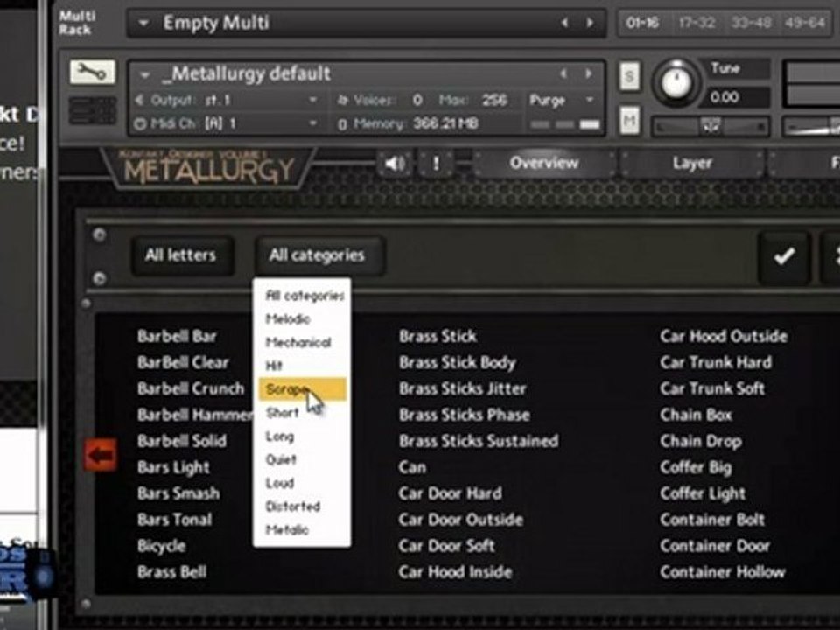Click the MIDI channel icon
Image resolution: width=840 pixels, height=630 pixels.
tap(140, 123)
